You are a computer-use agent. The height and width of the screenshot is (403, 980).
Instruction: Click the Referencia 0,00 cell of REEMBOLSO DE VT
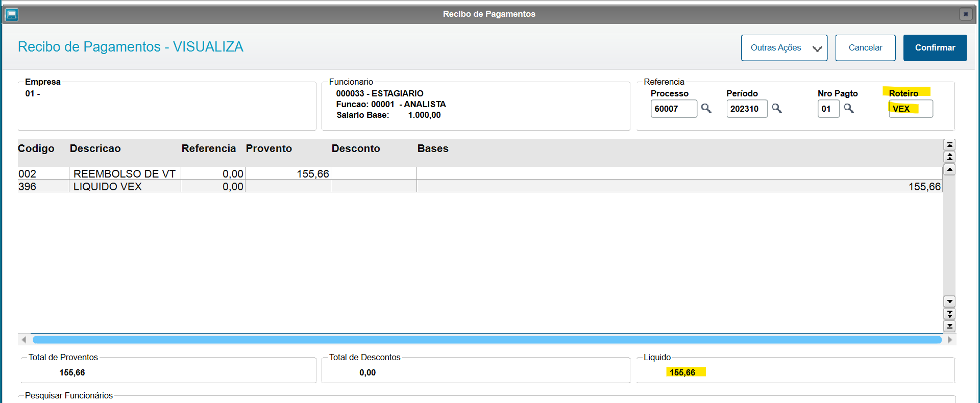pos(213,173)
